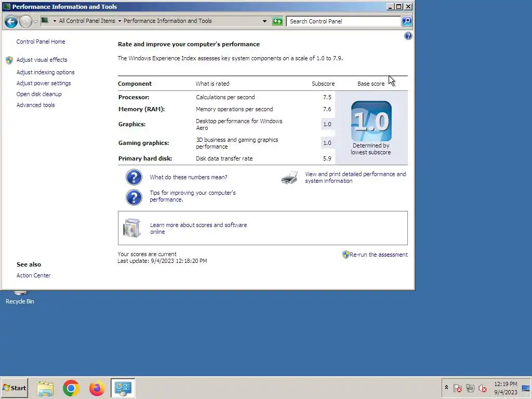Open the address bar history dropdown
Screen dimensions: 532x399
click(264, 21)
